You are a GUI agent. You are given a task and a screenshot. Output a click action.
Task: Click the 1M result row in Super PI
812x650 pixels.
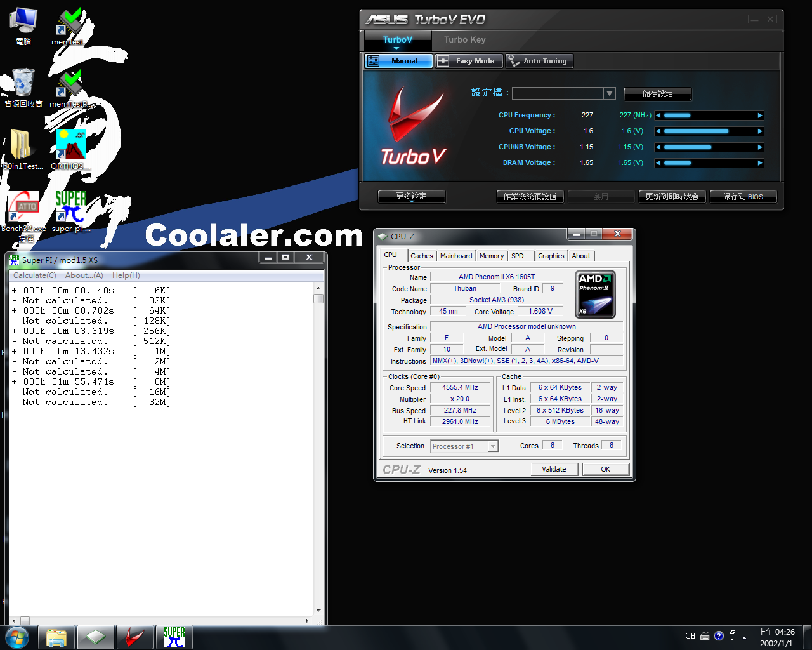pyautogui.click(x=91, y=352)
